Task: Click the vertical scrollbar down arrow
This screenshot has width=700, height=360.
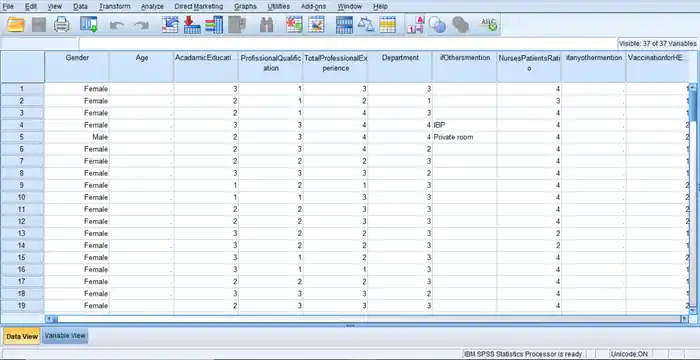Action: [x=693, y=310]
